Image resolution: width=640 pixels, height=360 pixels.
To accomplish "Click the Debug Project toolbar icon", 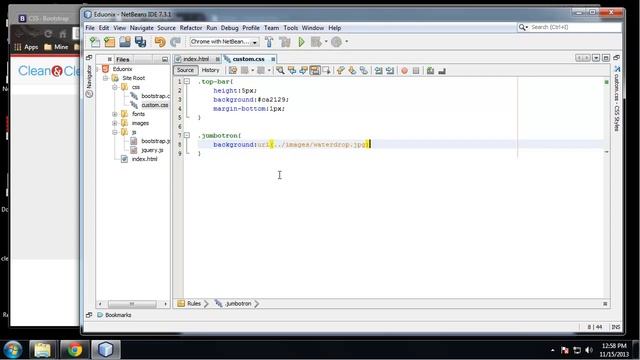I will pyautogui.click(x=316, y=42).
